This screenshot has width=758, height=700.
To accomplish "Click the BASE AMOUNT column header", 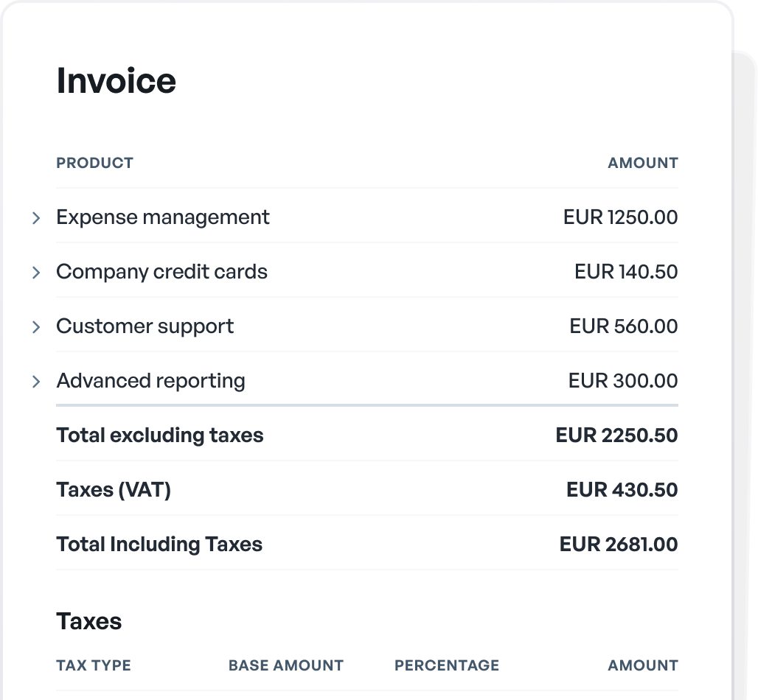I will (286, 665).
